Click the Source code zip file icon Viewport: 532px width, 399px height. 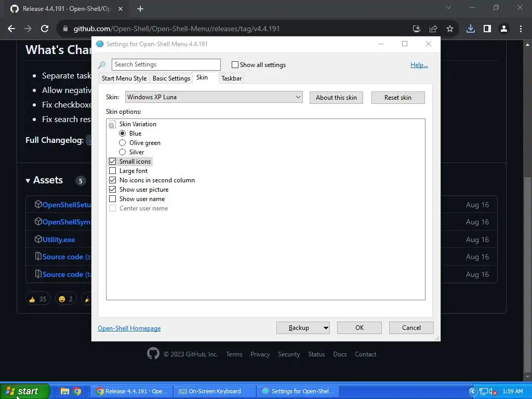coord(38,256)
